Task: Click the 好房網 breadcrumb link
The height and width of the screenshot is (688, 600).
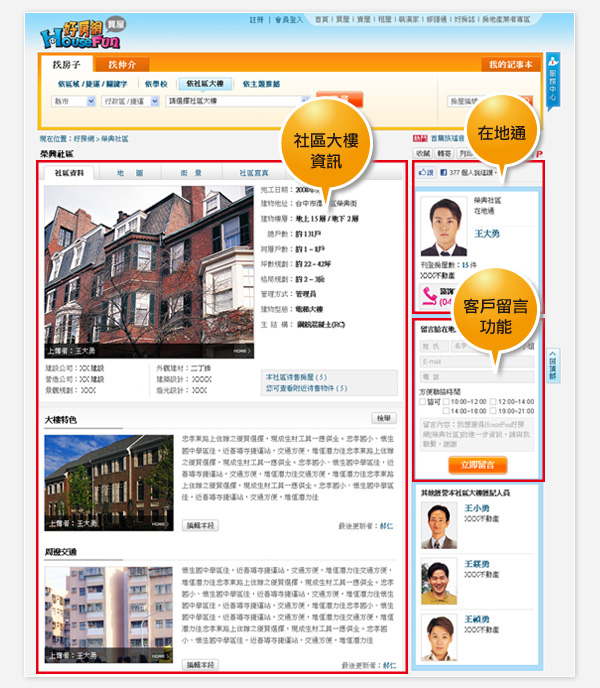Action: click(x=84, y=139)
